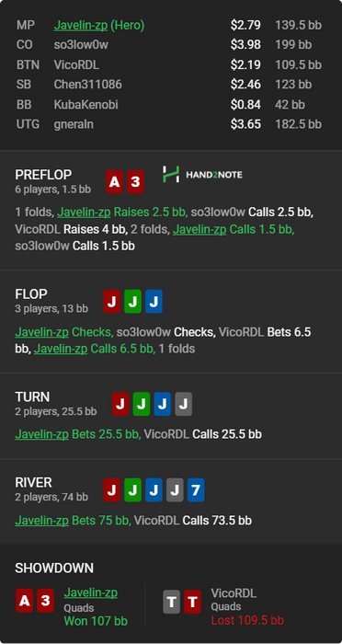The height and width of the screenshot is (644, 342).
Task: Click the blue Jack card on the flop
Action: coord(154,302)
